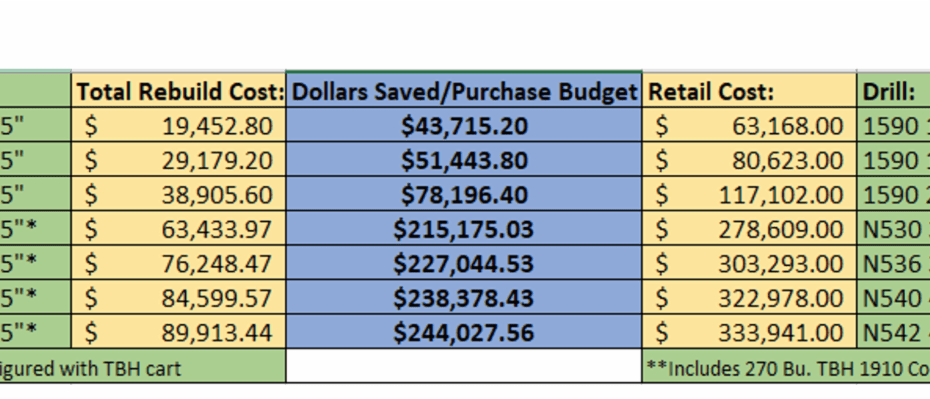The image size is (930, 399).
Task: Click the rebuild cost cell 29,179.20
Action: 179,159
